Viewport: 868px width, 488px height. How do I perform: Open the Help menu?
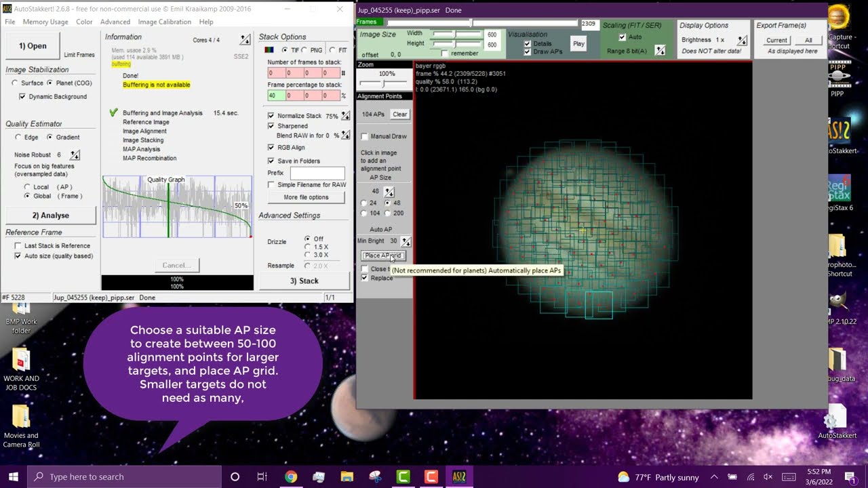point(206,22)
